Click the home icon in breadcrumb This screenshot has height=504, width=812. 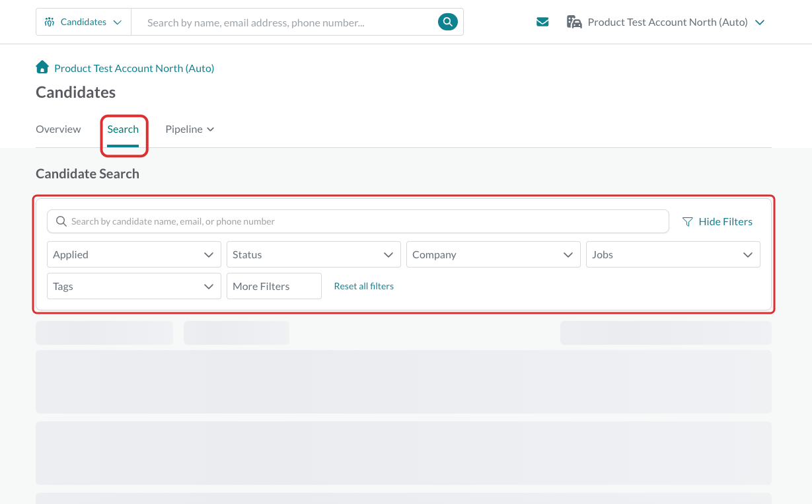(42, 67)
